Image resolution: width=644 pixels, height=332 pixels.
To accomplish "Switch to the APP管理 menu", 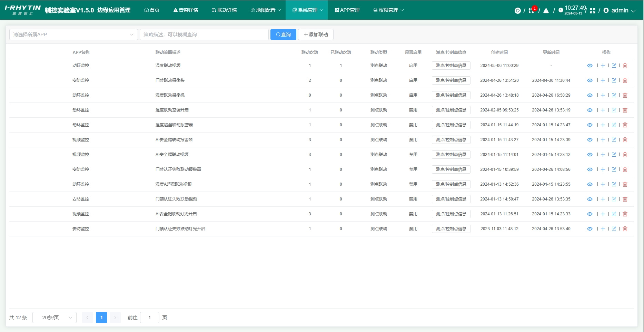I will [x=347, y=10].
